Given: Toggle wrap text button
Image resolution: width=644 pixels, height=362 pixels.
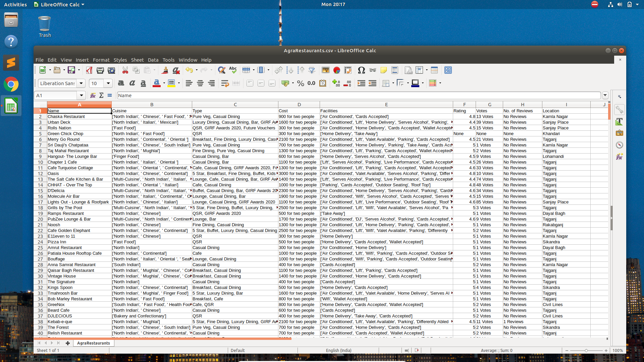Looking at the screenshot, I should tap(225, 83).
